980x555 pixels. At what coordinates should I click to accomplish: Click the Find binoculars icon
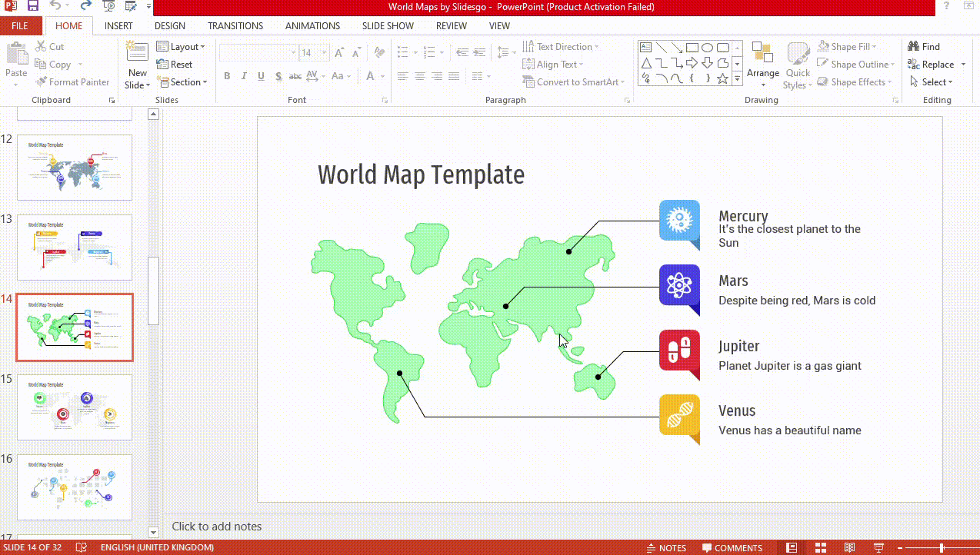914,47
